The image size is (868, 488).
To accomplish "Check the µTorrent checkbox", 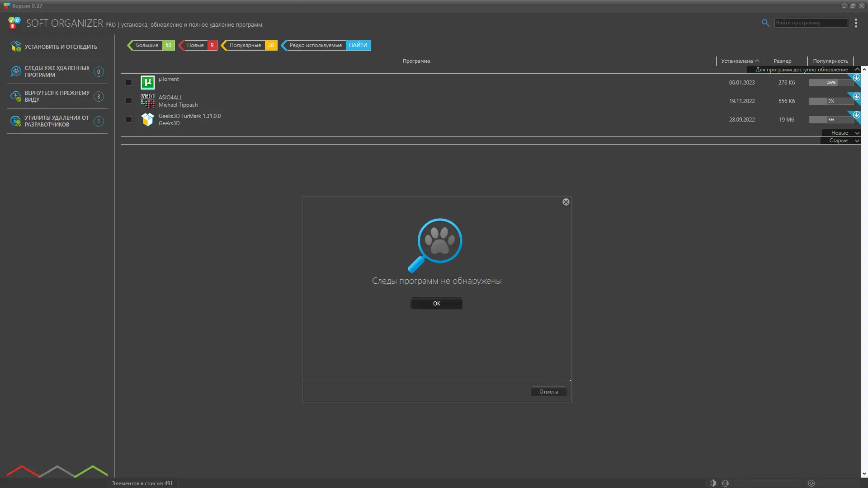I will [x=129, y=82].
